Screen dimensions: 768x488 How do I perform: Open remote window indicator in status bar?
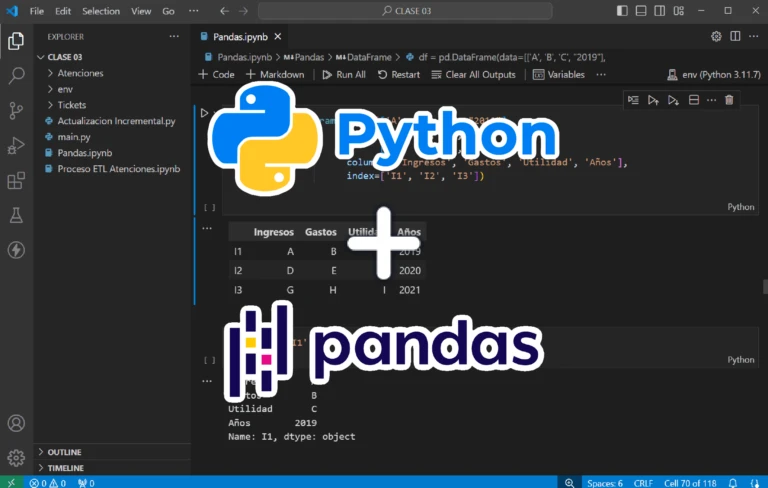(x=11, y=483)
